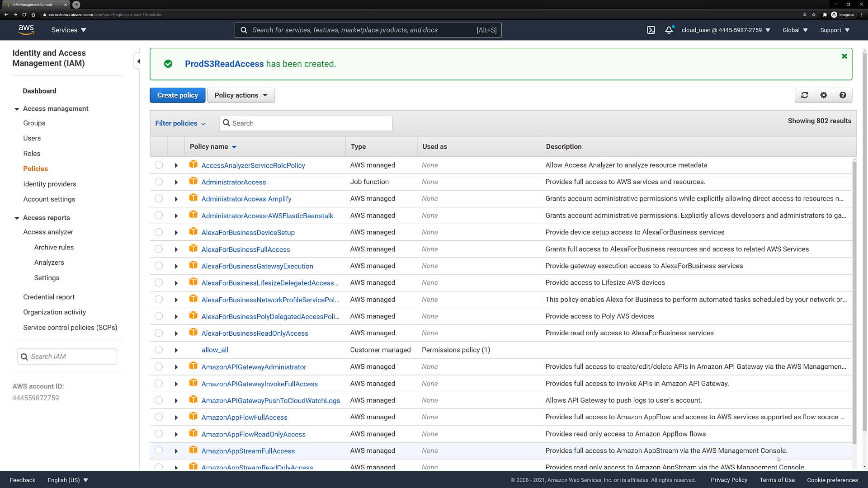Select the allow_all policy radio button
This screenshot has height=488, width=868.
coord(159,350)
